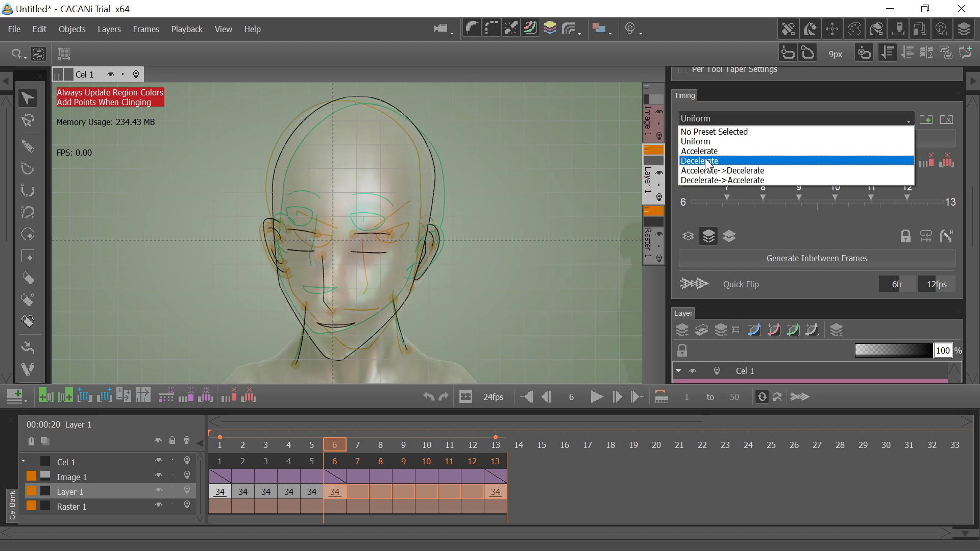
Task: Toggle visibility eye for Image 1 layer
Action: pyautogui.click(x=159, y=475)
